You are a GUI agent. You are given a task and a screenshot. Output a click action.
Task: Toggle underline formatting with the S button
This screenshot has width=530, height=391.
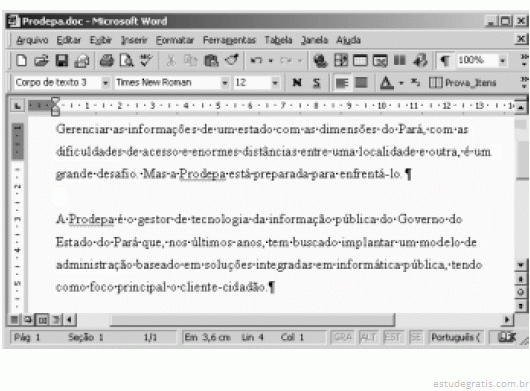[316, 82]
